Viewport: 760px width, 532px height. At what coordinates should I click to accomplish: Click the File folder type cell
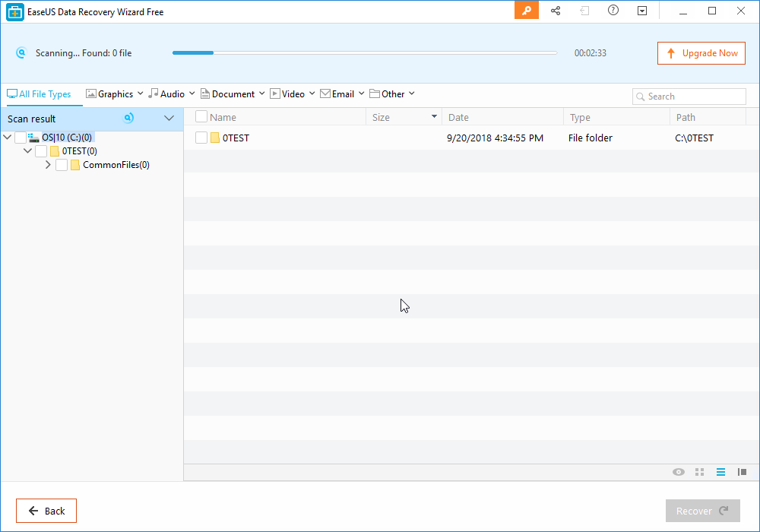click(x=591, y=138)
